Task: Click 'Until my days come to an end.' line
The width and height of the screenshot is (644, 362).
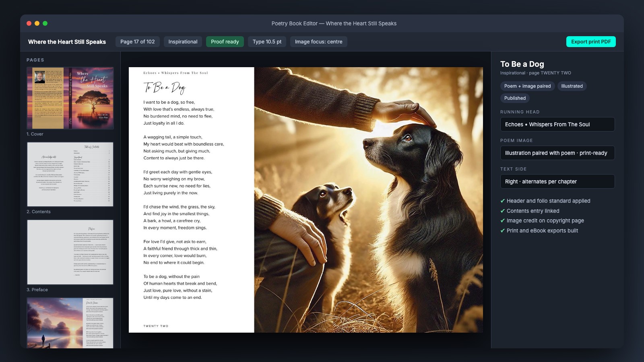Action: (x=173, y=298)
